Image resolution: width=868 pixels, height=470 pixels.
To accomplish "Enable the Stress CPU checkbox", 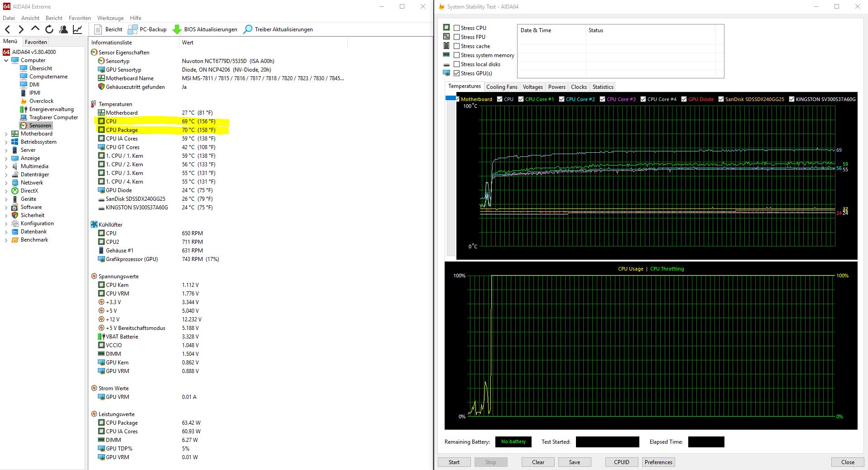I will point(456,28).
